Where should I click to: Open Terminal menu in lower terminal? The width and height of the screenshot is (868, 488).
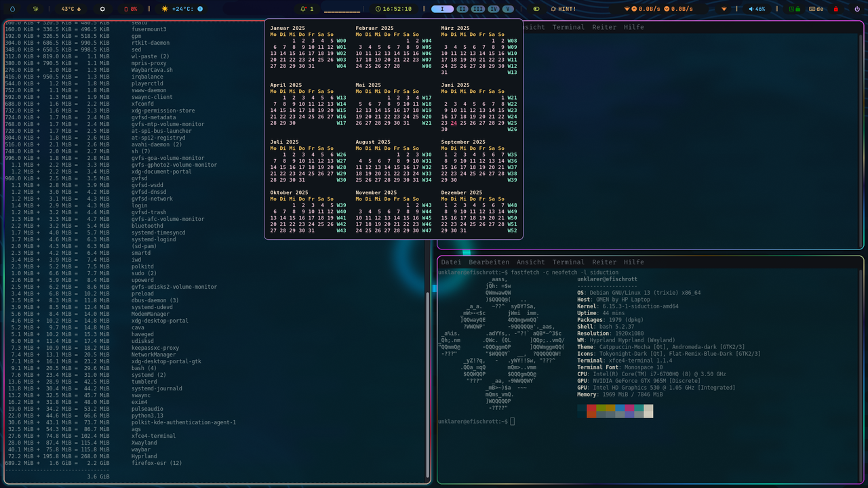568,262
